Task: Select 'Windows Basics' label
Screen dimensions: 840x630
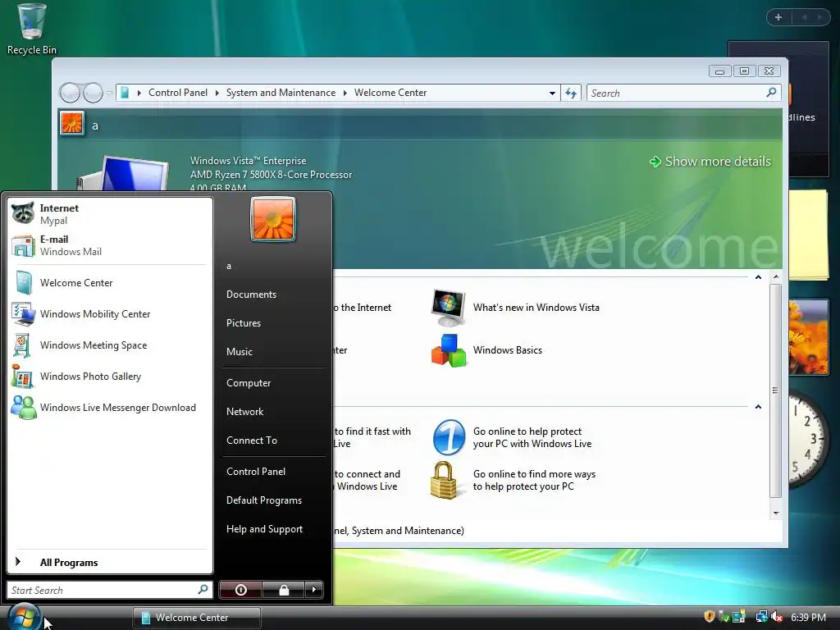Action: tap(507, 349)
